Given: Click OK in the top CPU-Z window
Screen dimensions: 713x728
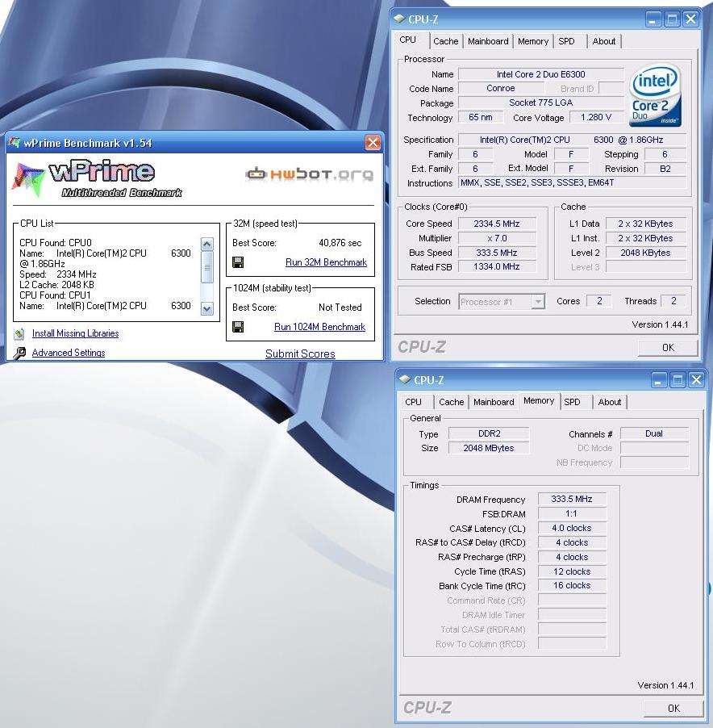Looking at the screenshot, I should tap(668, 348).
